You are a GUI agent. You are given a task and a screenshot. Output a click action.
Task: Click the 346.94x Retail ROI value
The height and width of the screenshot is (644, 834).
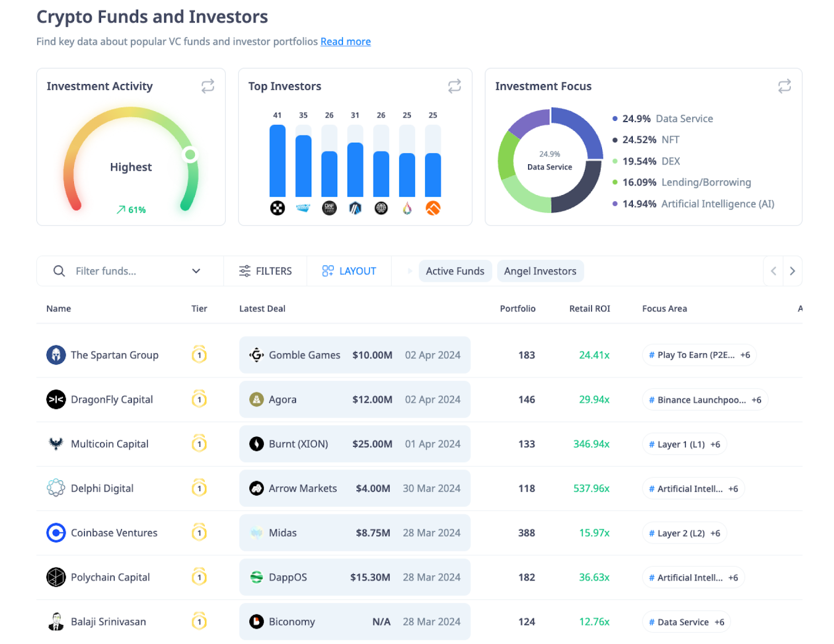click(x=592, y=444)
